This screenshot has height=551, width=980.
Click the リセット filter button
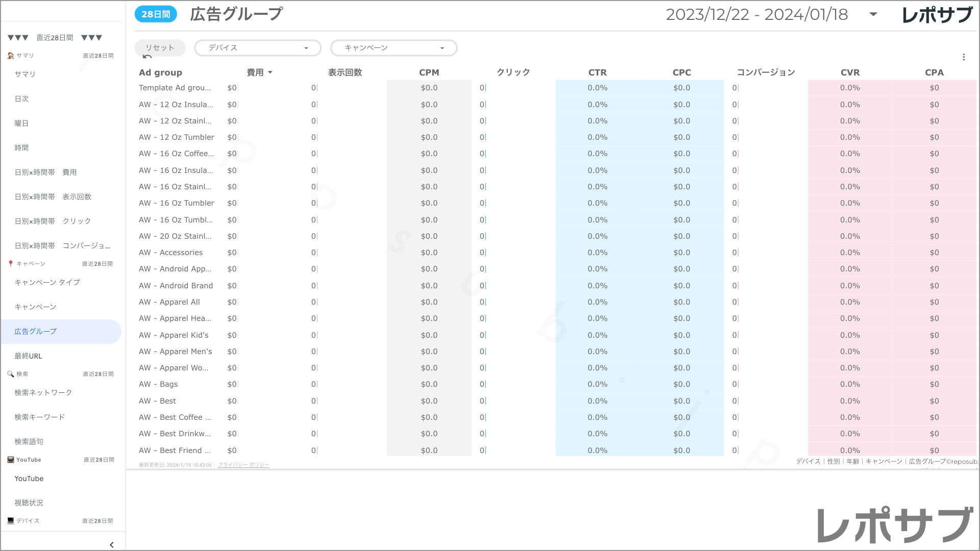point(160,47)
